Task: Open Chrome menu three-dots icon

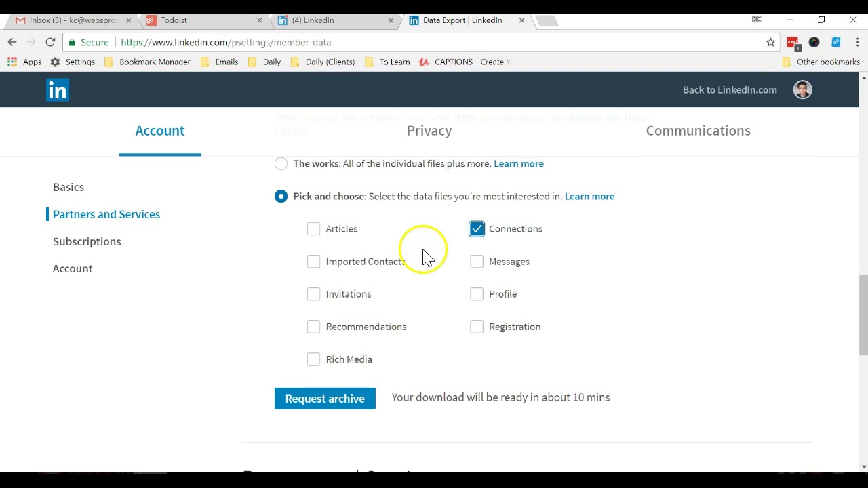Action: click(x=857, y=42)
